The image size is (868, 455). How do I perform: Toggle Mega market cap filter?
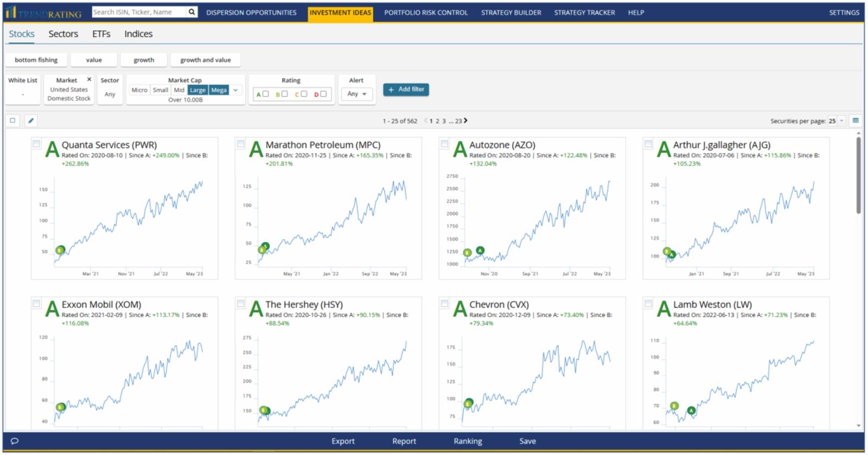219,90
